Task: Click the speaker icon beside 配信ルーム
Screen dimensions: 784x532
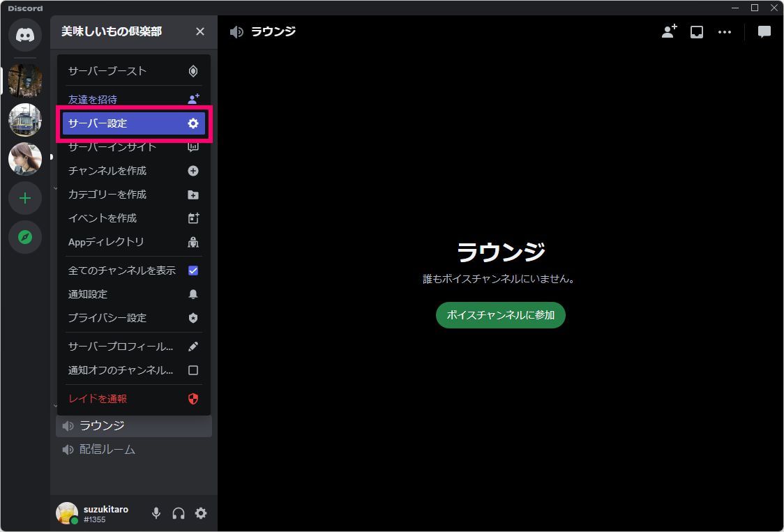Action: pyautogui.click(x=68, y=450)
